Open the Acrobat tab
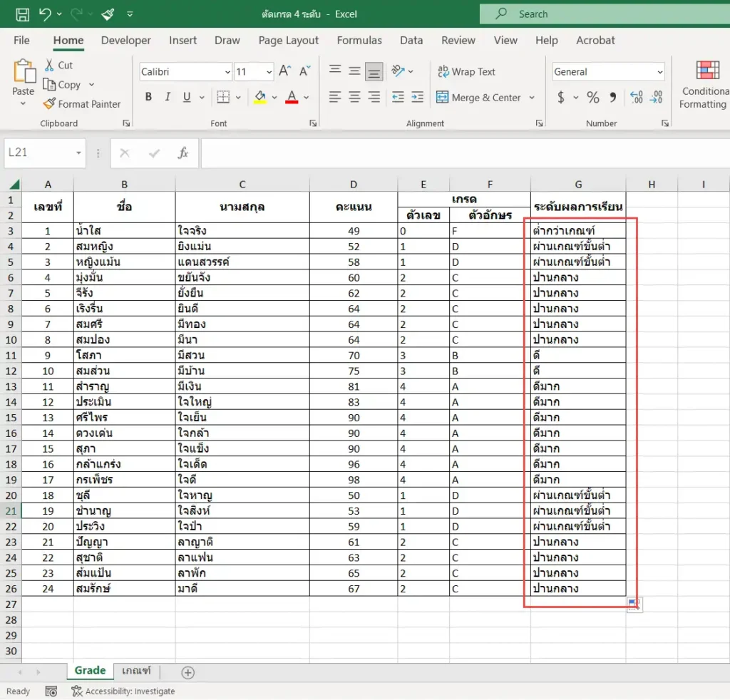 point(595,41)
